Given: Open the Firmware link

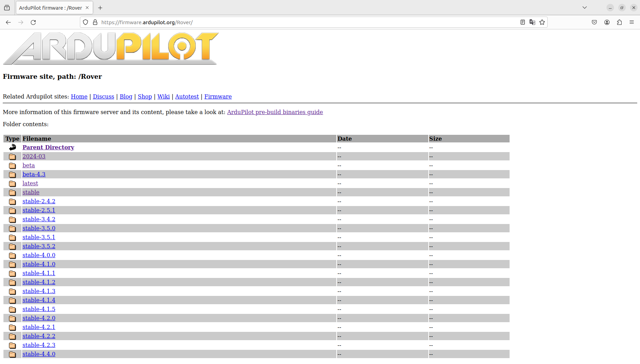Looking at the screenshot, I should click(x=218, y=96).
